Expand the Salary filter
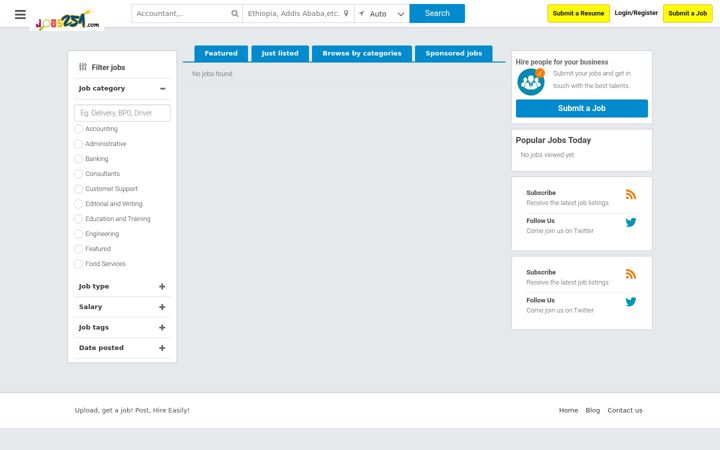The image size is (720, 450). click(x=162, y=307)
